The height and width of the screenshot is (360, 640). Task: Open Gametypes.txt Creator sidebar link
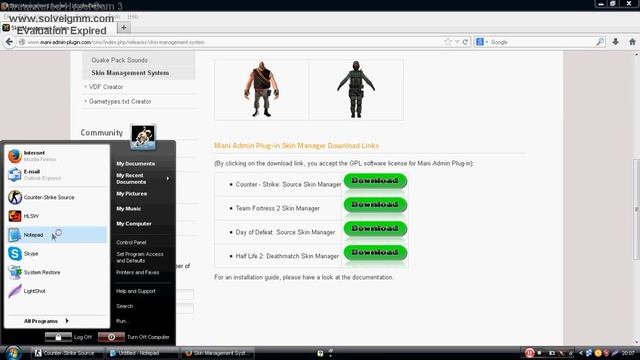click(120, 101)
